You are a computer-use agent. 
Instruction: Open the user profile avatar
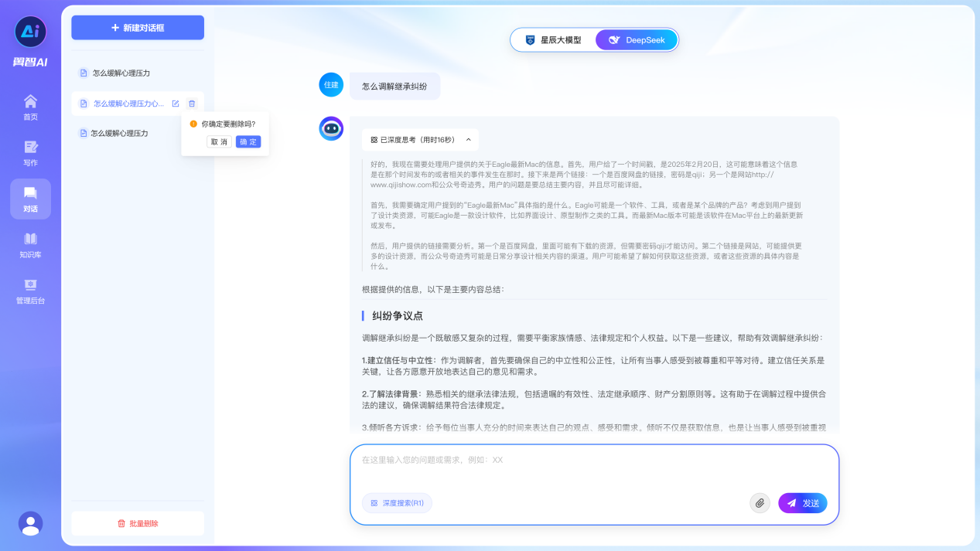point(31,524)
